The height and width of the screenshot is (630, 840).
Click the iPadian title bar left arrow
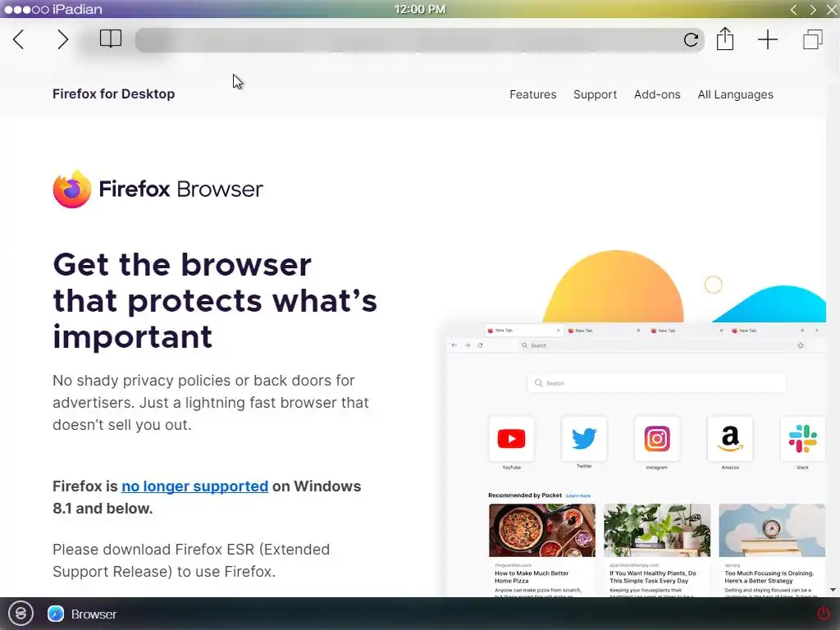click(x=794, y=9)
